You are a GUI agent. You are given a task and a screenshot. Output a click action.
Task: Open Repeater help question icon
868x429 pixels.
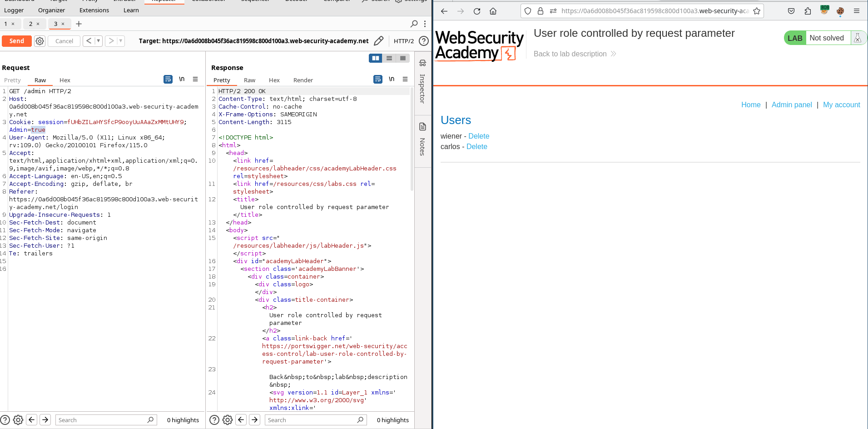point(423,41)
